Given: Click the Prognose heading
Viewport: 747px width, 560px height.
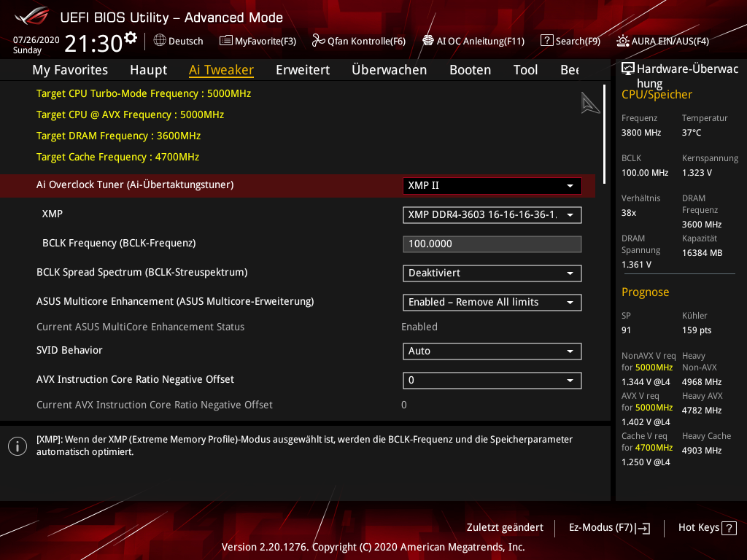Looking at the screenshot, I should tap(645, 292).
